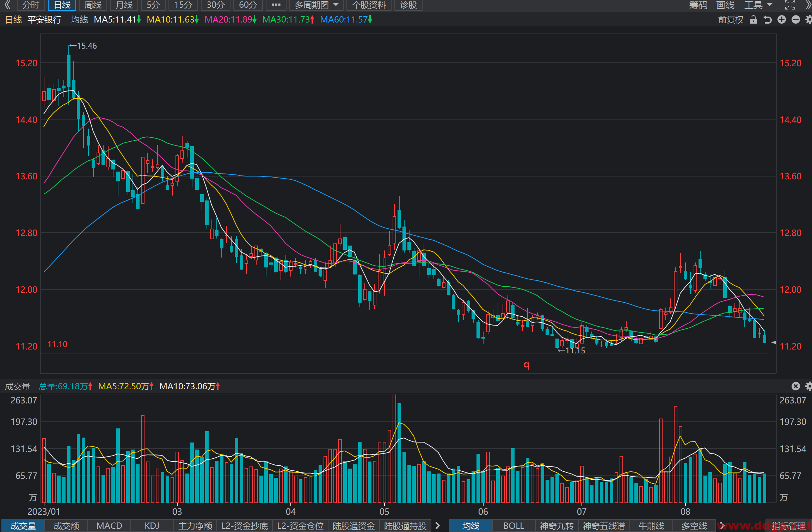Screen dimensions: 812x532
Task: Select 成交额 sub-indicator tab
Action: 66,526
